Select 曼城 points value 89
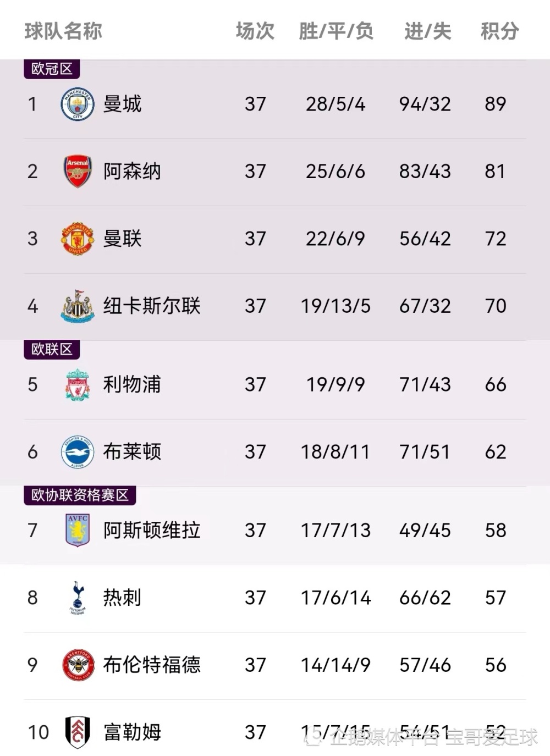This screenshot has width=550, height=756. (495, 104)
